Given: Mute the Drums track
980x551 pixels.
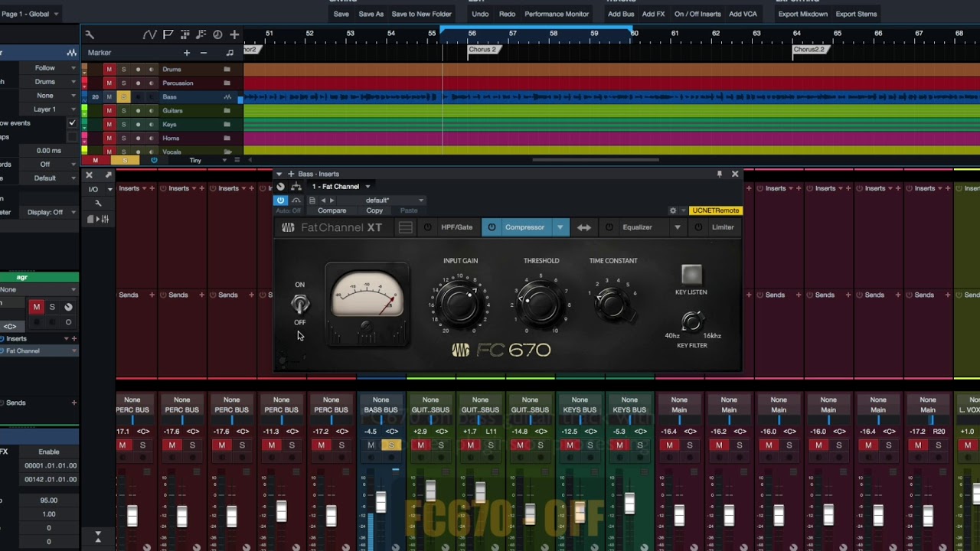Looking at the screenshot, I should pyautogui.click(x=109, y=70).
